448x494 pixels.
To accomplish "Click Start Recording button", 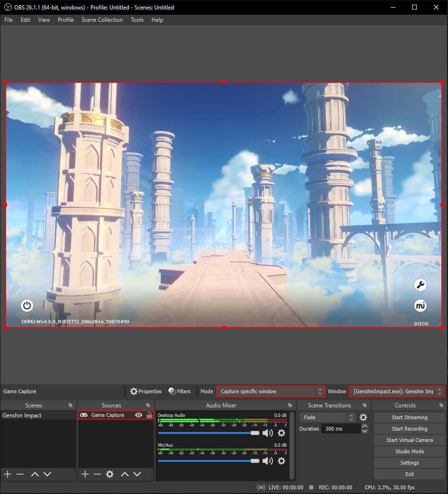I will click(409, 429).
